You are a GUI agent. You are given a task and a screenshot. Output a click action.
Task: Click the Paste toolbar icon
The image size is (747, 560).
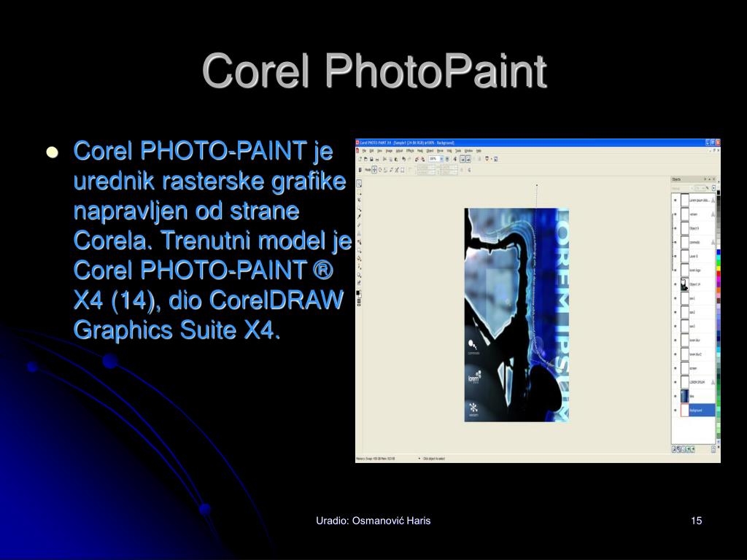click(x=396, y=159)
